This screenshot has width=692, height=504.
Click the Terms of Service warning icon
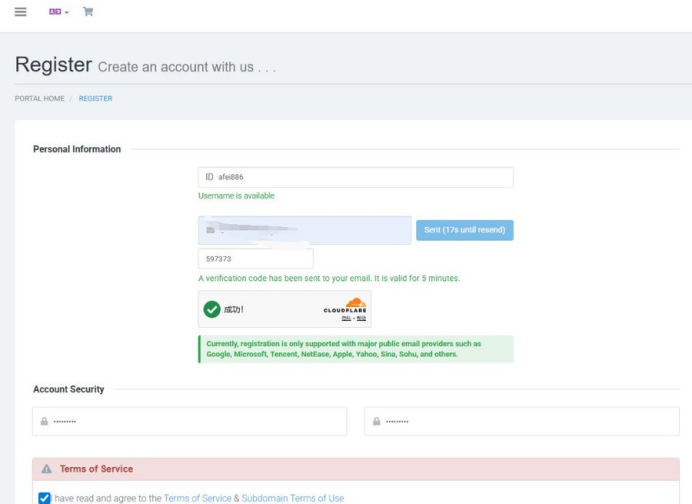[46, 469]
